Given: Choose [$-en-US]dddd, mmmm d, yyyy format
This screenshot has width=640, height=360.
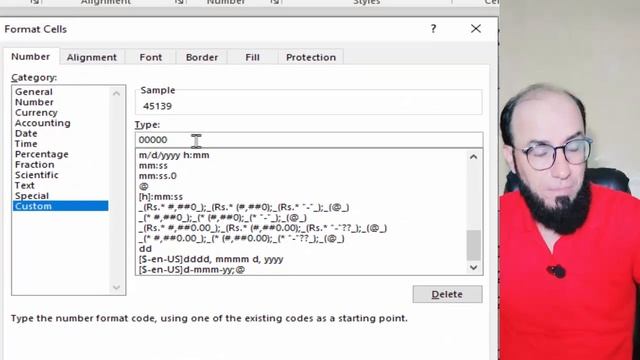Looking at the screenshot, I should (211, 259).
